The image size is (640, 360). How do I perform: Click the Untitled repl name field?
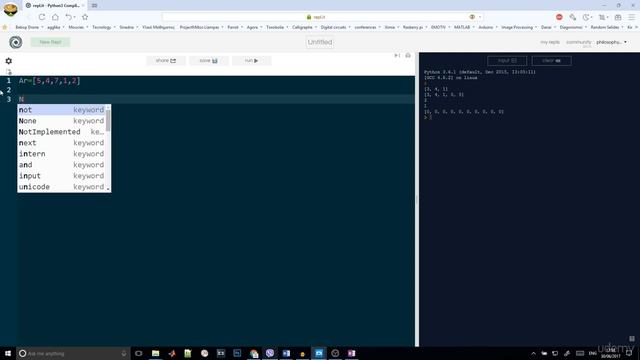click(320, 42)
